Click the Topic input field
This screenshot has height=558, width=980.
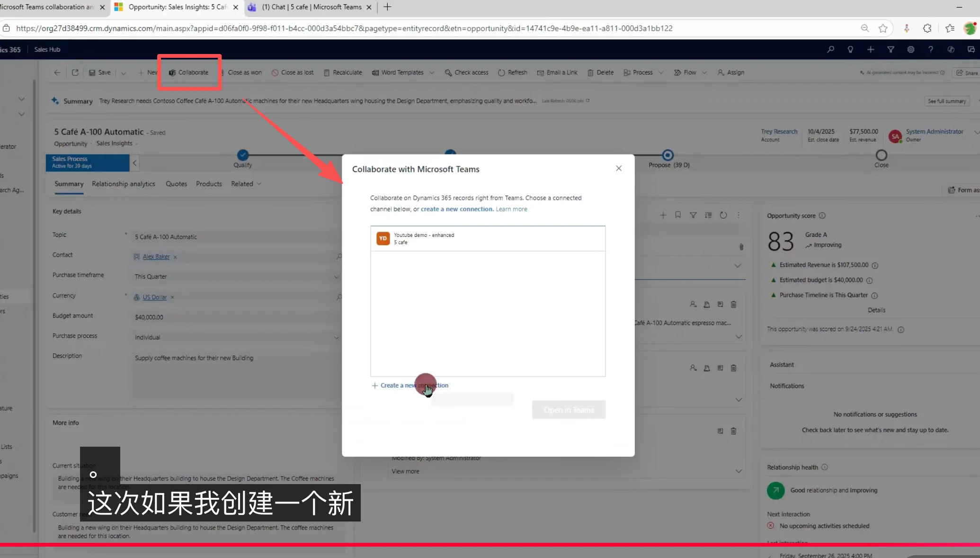237,237
